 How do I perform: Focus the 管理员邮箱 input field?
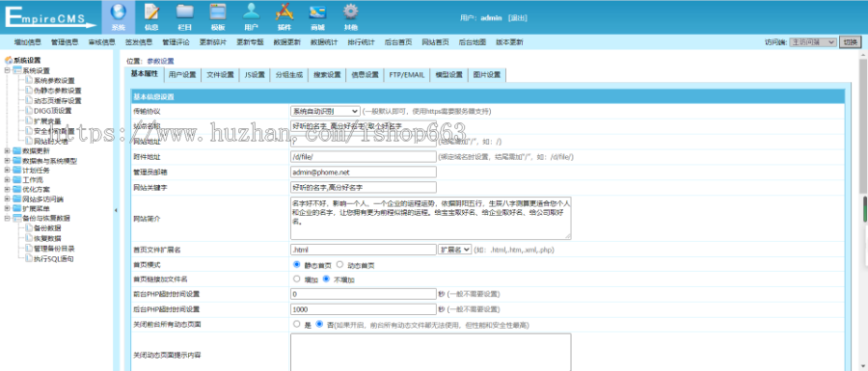coord(364,172)
